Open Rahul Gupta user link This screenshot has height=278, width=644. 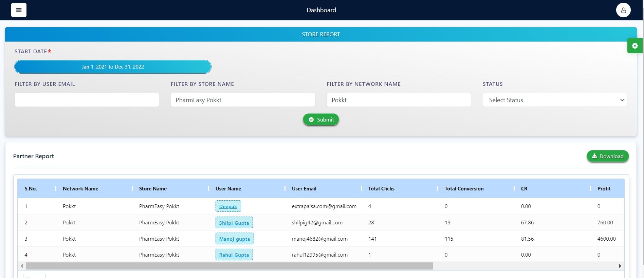point(234,255)
